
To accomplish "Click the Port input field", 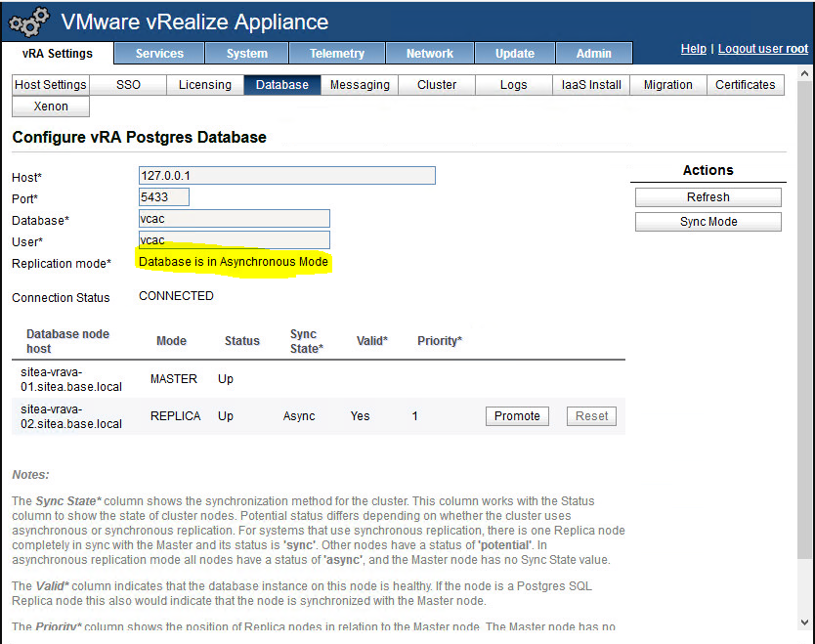I will pyautogui.click(x=164, y=197).
